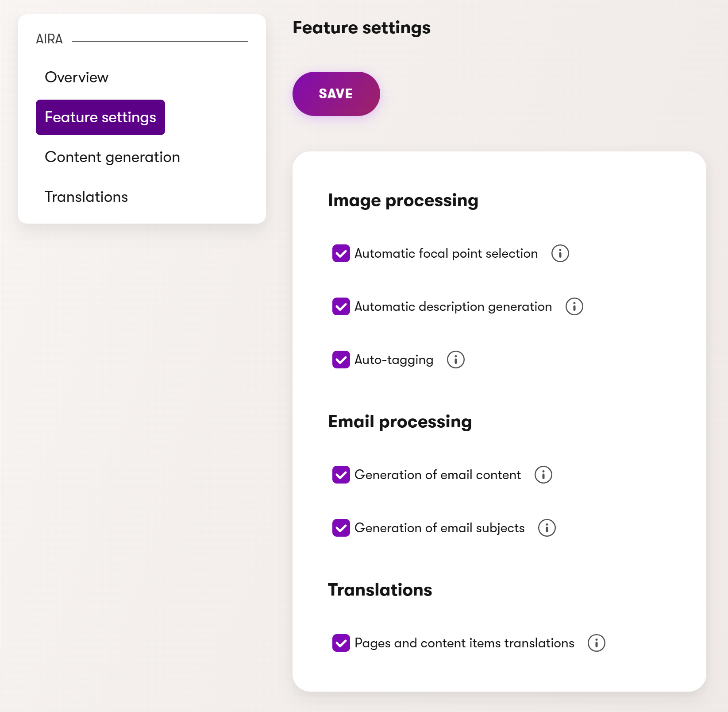Show info for Auto-tagging
The width and height of the screenshot is (728, 712).
coord(455,360)
